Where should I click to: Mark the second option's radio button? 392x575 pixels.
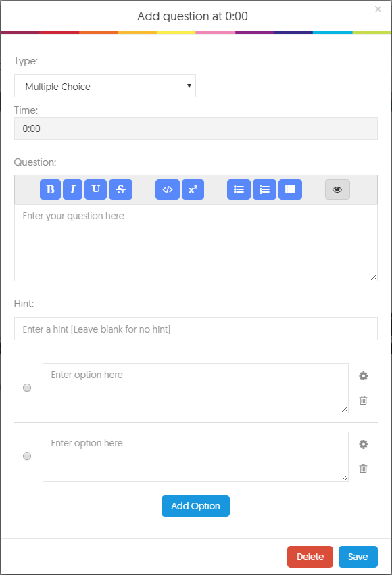(x=27, y=456)
